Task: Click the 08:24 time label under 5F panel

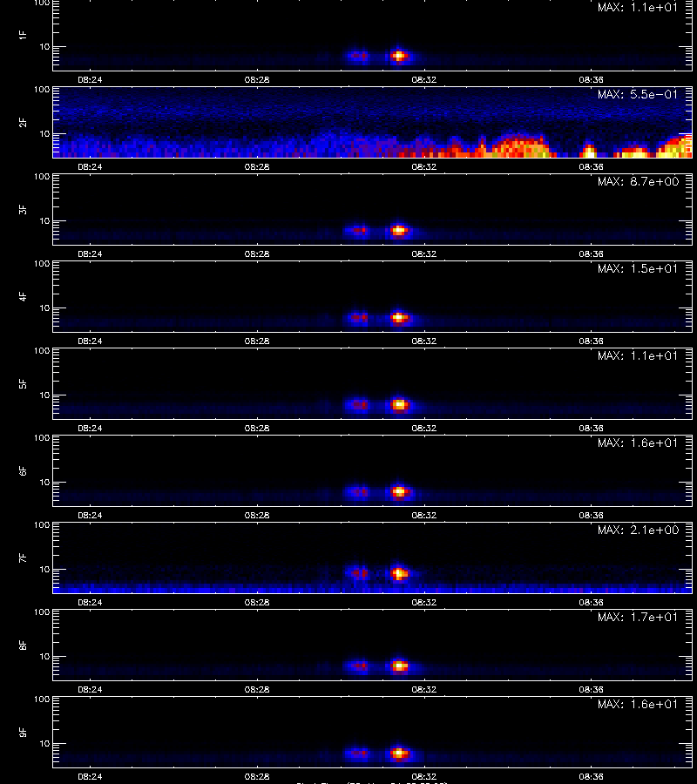Action: [x=90, y=428]
